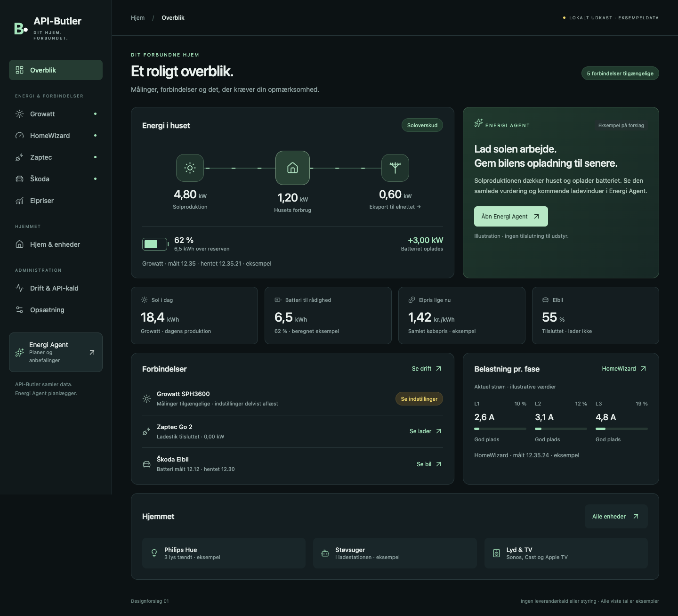The image size is (678, 616).
Task: Click the Eksport til elnettet label
Action: pyautogui.click(x=395, y=207)
